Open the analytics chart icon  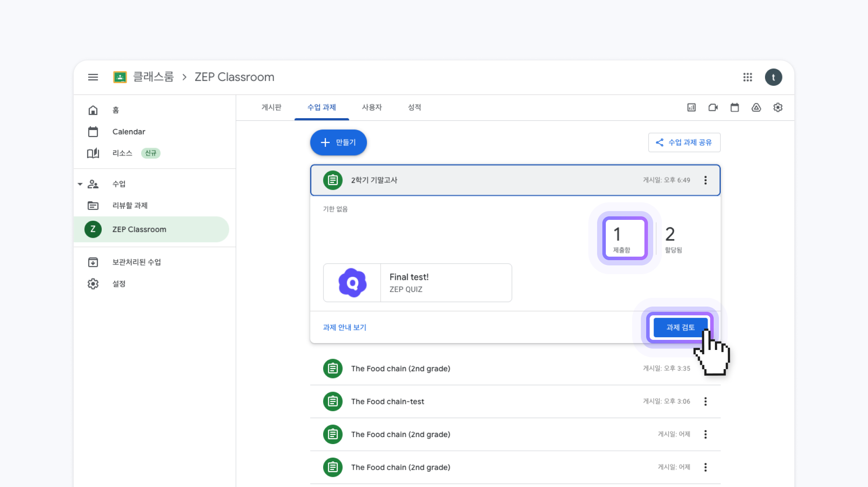(691, 107)
